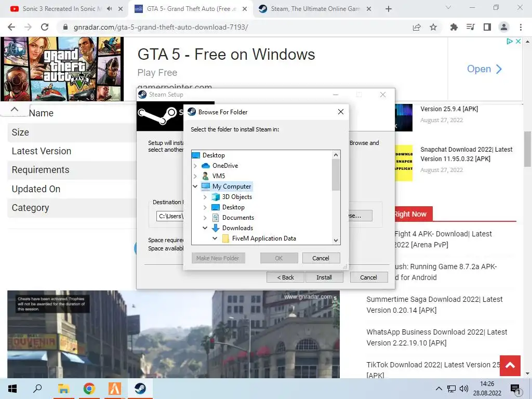Expand the Documents folder node
The width and height of the screenshot is (532, 399).
[205, 218]
